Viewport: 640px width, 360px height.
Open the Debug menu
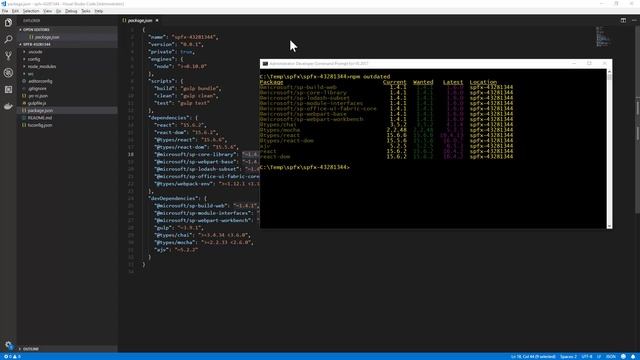point(71,11)
